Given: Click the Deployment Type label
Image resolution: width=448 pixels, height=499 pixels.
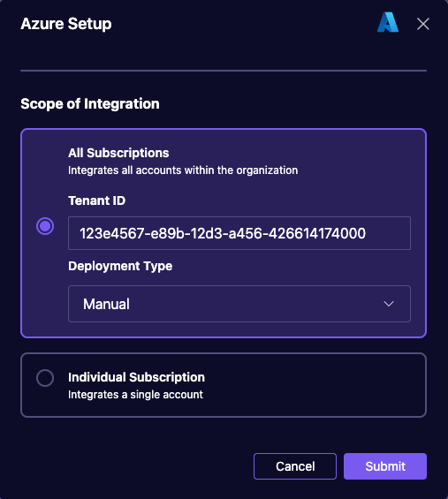Looking at the screenshot, I should point(120,266).
